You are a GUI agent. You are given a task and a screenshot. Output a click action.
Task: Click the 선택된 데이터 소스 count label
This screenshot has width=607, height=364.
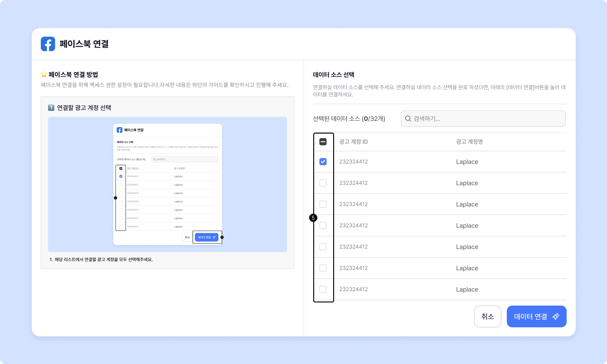coord(349,119)
